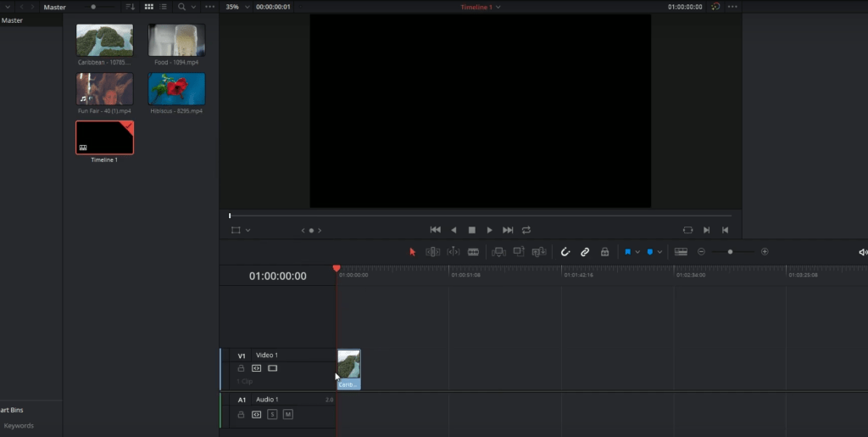868x437 pixels.
Task: Click the media pool search icon
Action: tap(181, 7)
